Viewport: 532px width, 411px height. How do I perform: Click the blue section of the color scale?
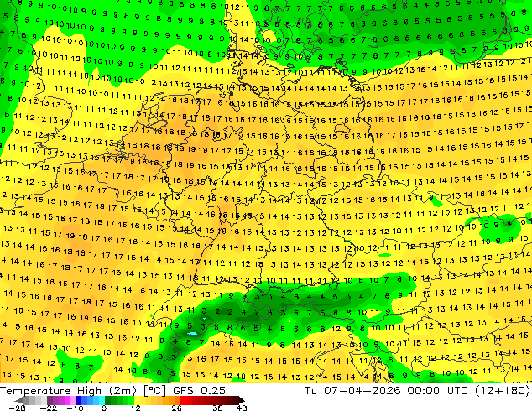(91, 400)
